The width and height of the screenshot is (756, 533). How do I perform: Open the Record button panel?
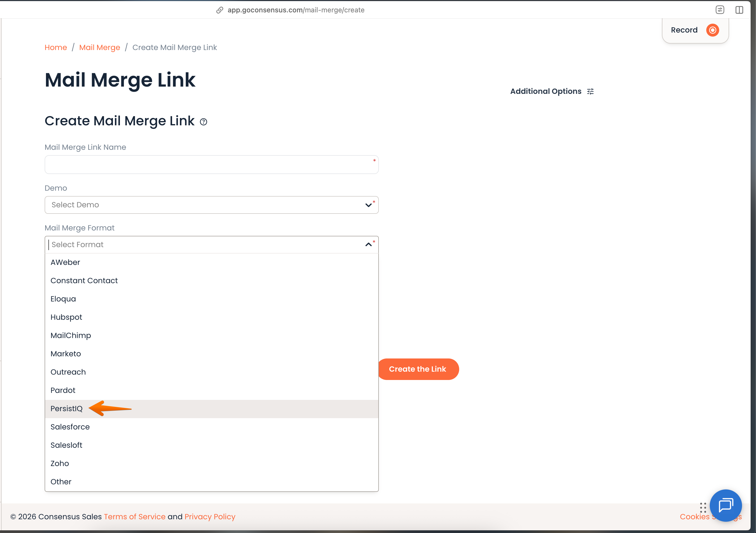pyautogui.click(x=695, y=30)
